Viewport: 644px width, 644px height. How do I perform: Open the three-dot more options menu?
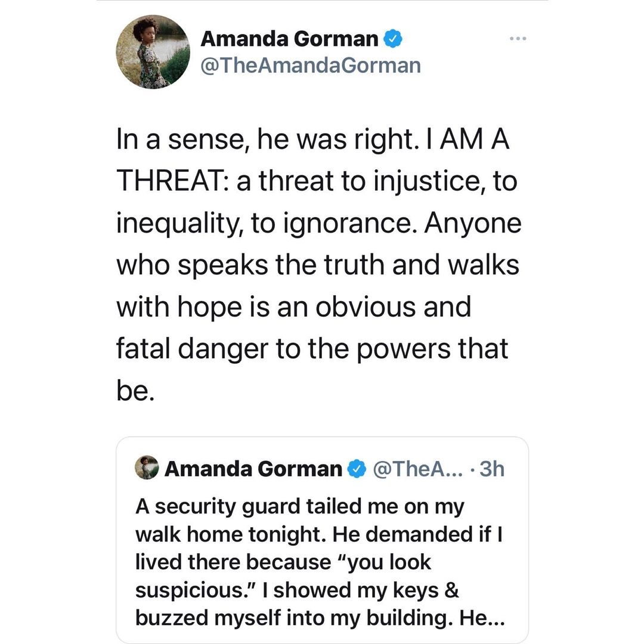click(518, 39)
